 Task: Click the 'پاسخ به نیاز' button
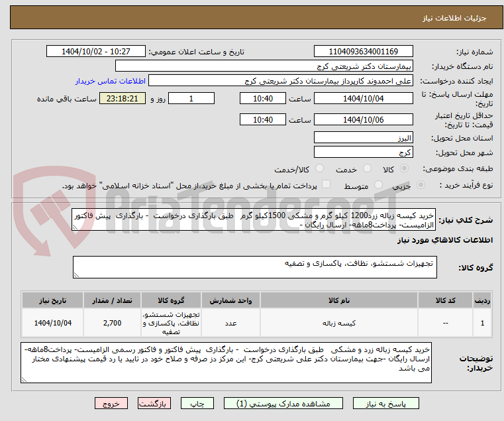(385, 403)
